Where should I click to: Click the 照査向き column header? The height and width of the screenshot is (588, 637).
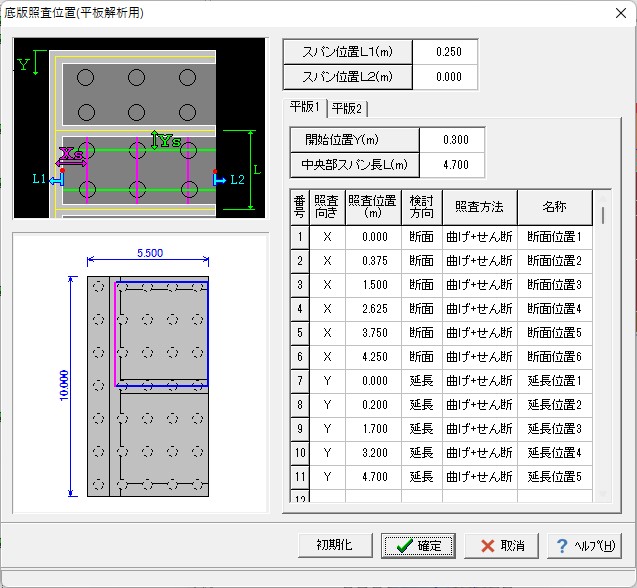coord(327,207)
